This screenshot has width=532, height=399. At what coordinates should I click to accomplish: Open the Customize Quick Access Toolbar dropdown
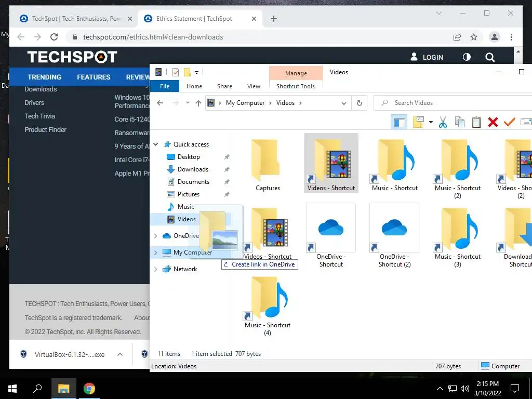[196, 72]
